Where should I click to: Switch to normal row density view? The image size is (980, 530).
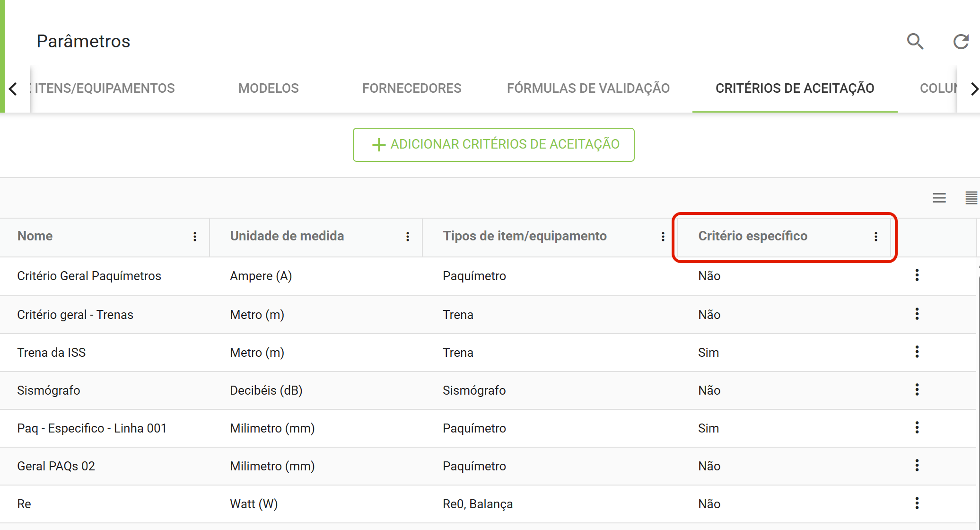point(939,198)
